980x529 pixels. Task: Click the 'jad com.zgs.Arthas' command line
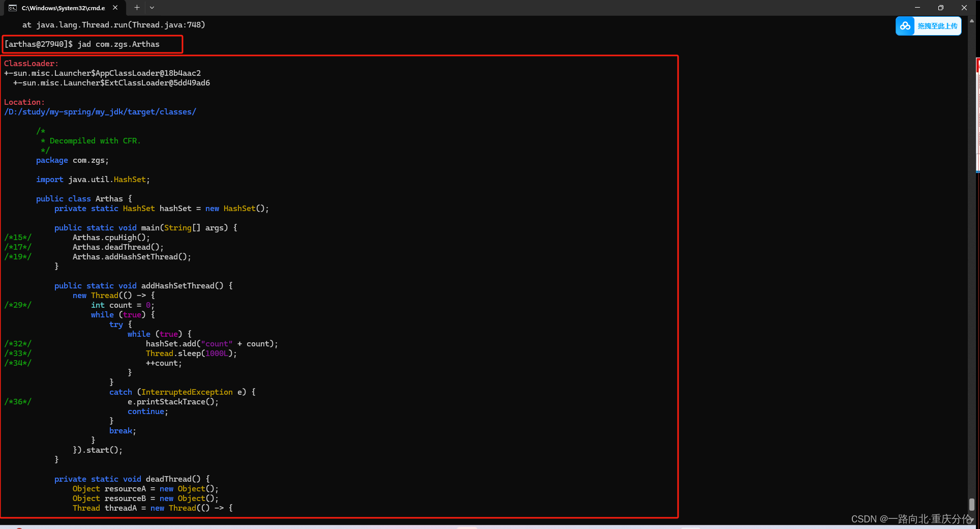coord(82,44)
